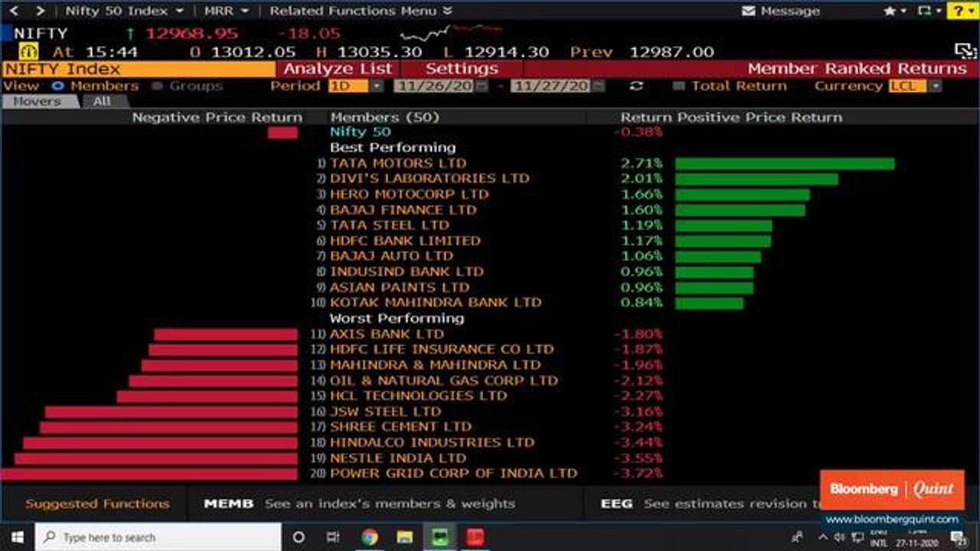This screenshot has width=980, height=551.
Task: Select HERO MOTOCORP LTD row
Action: [409, 194]
